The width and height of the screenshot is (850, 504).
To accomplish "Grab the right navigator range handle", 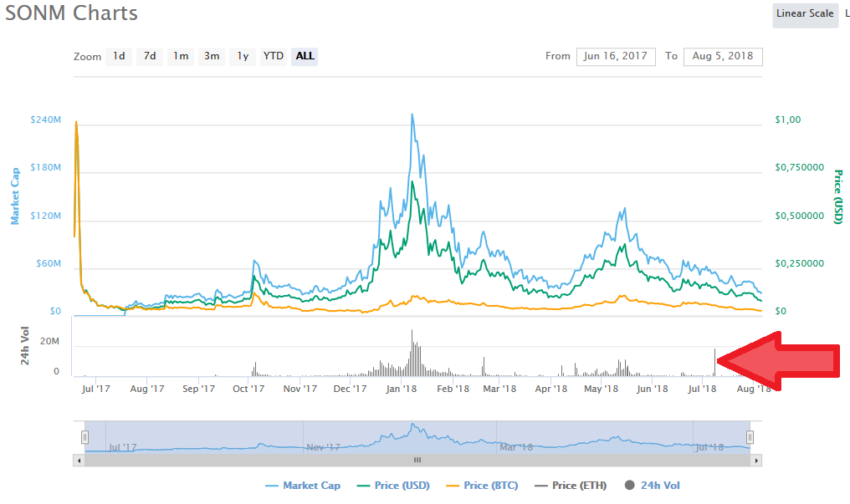I will [750, 437].
